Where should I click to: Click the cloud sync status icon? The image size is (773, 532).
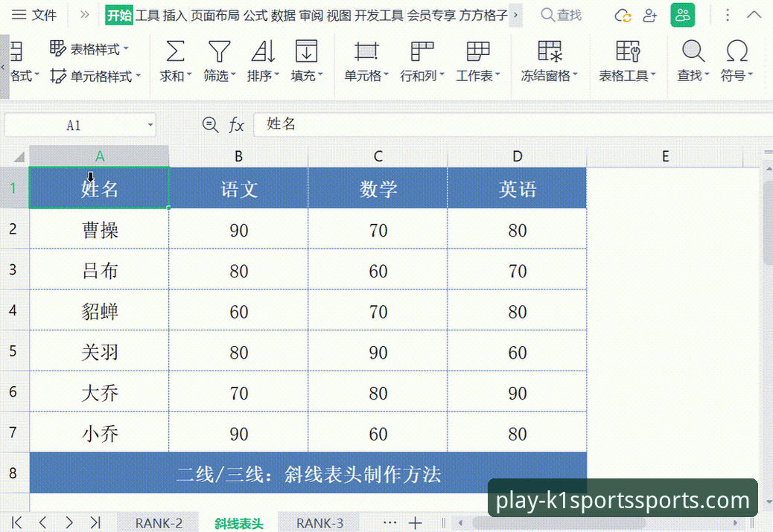click(623, 16)
